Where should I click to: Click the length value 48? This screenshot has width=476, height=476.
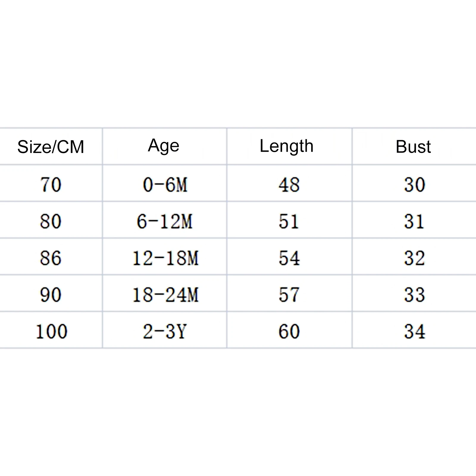click(x=289, y=184)
